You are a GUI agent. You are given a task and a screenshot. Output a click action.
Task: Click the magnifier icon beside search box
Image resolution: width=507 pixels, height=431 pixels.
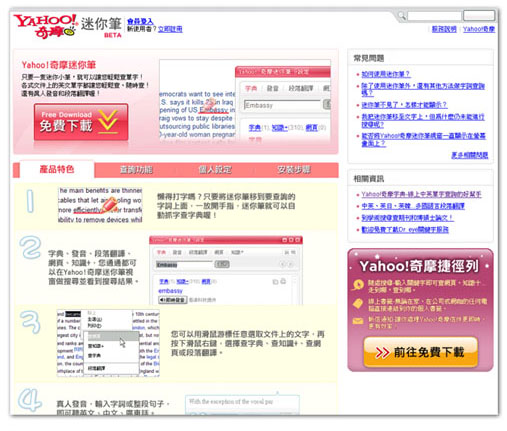point(402,15)
